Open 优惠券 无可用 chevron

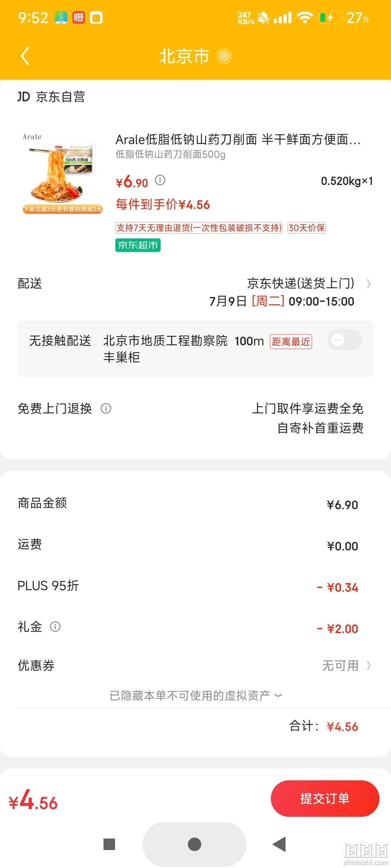[369, 666]
